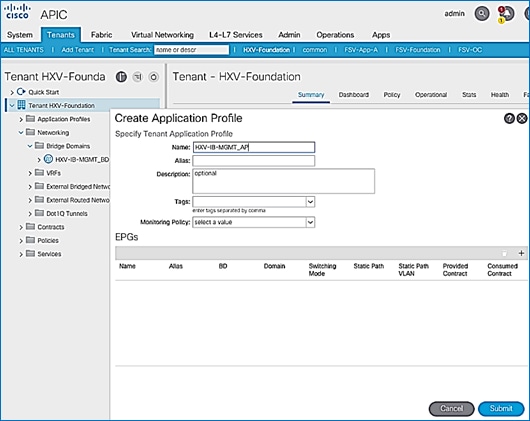Open the L4-L7 Services menu tab
The width and height of the screenshot is (530, 421).
(236, 35)
